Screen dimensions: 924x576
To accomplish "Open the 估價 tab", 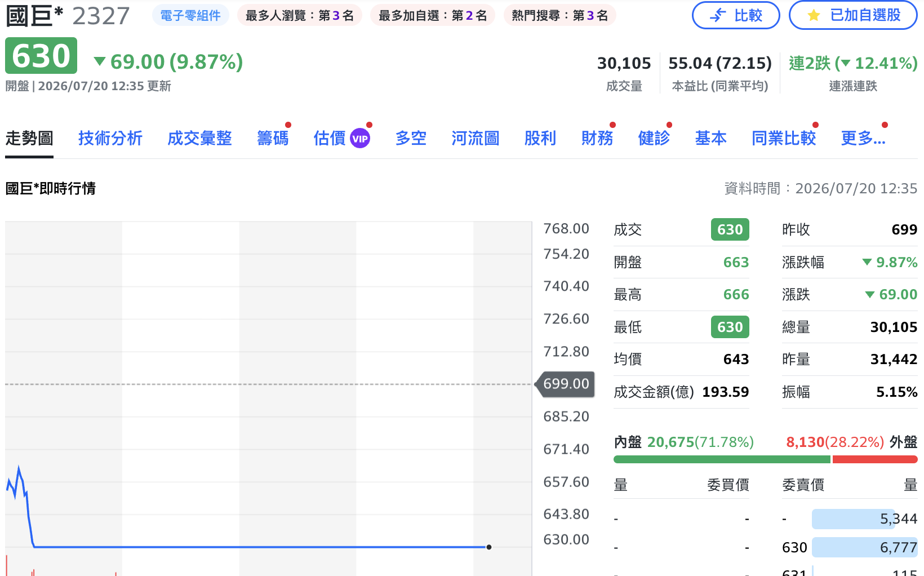I will coord(330,138).
